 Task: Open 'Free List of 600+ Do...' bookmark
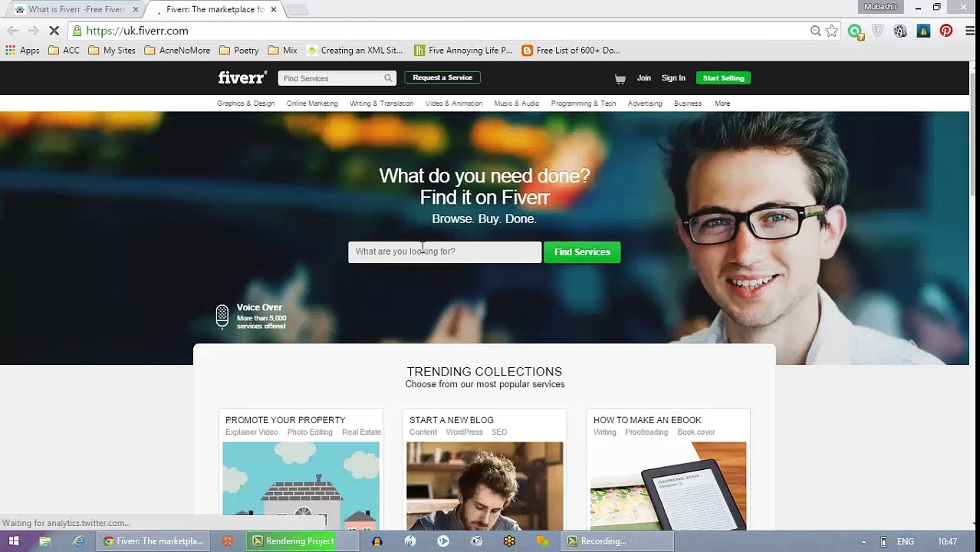click(x=571, y=51)
